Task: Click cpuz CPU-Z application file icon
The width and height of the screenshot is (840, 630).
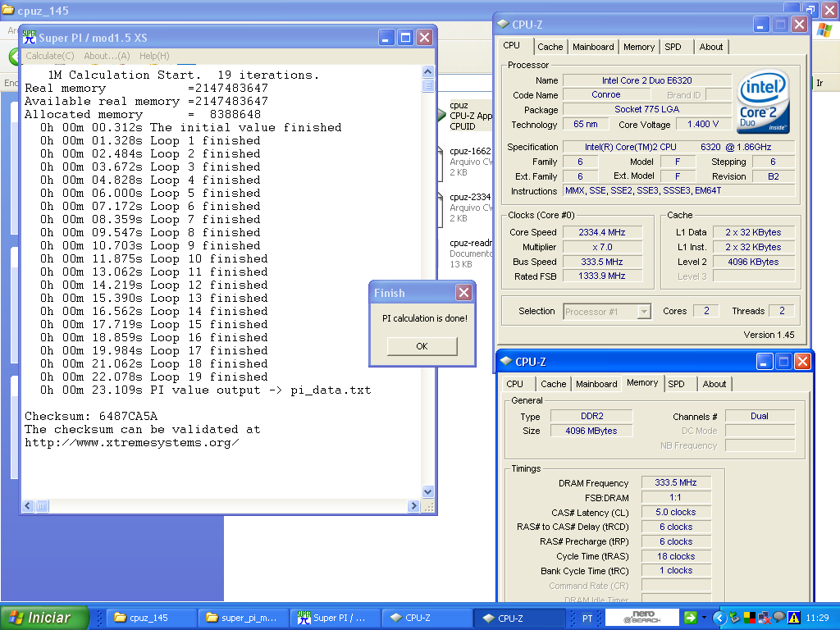Action: 442,115
